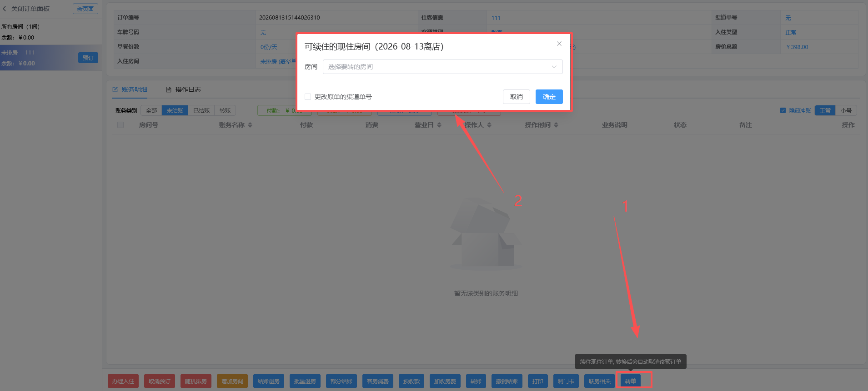Filter account category by 转账
Viewport: 868px width, 391px height.
(225, 110)
